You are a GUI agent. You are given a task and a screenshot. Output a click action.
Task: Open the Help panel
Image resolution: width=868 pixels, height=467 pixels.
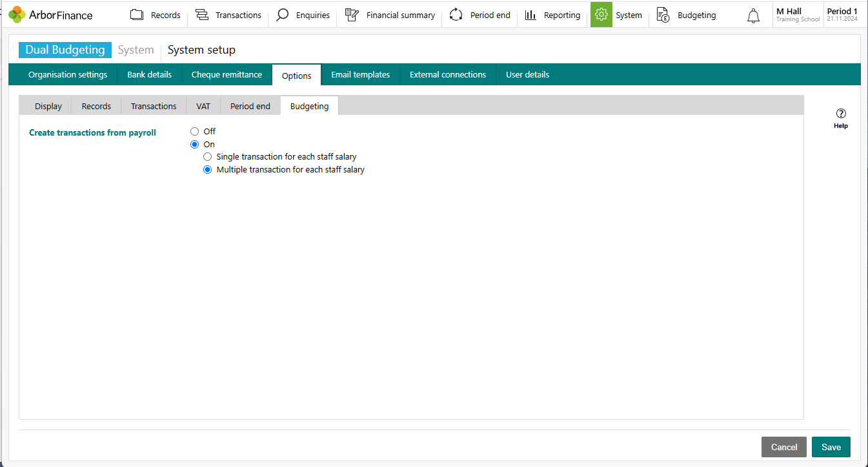click(840, 118)
